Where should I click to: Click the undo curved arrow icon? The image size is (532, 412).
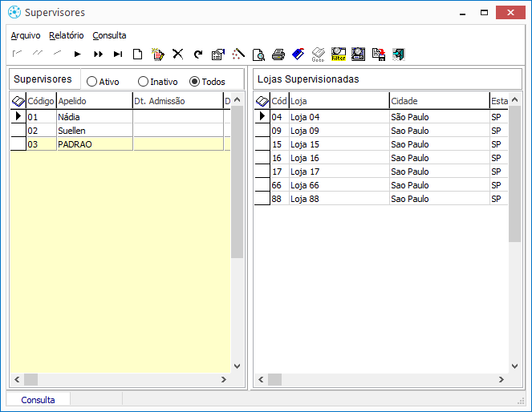[x=198, y=55]
